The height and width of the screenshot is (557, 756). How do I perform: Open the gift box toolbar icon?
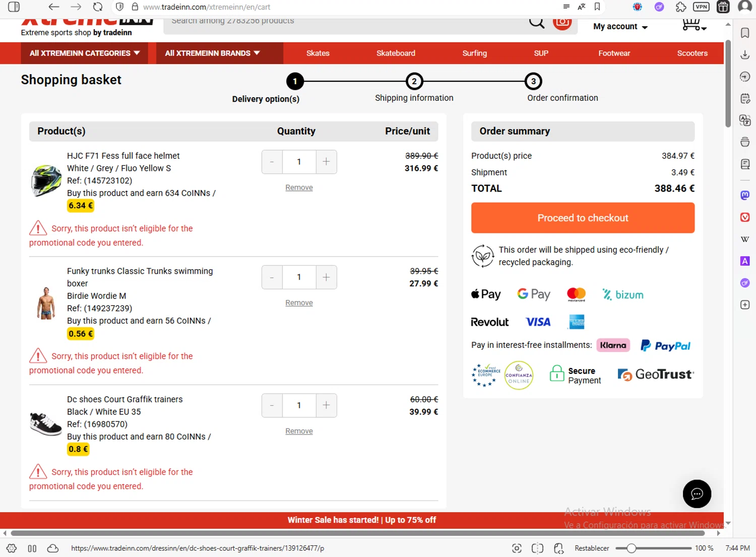click(x=723, y=7)
